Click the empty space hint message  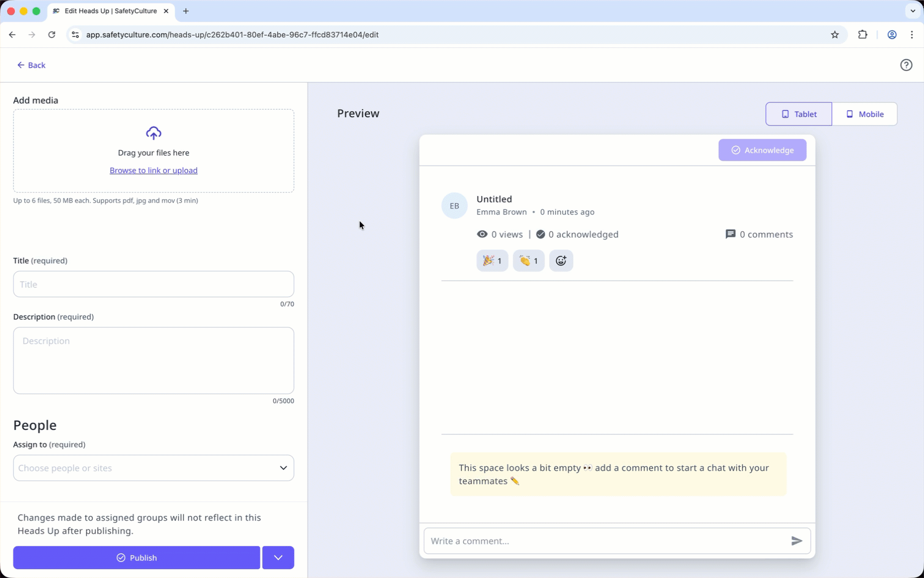click(618, 474)
